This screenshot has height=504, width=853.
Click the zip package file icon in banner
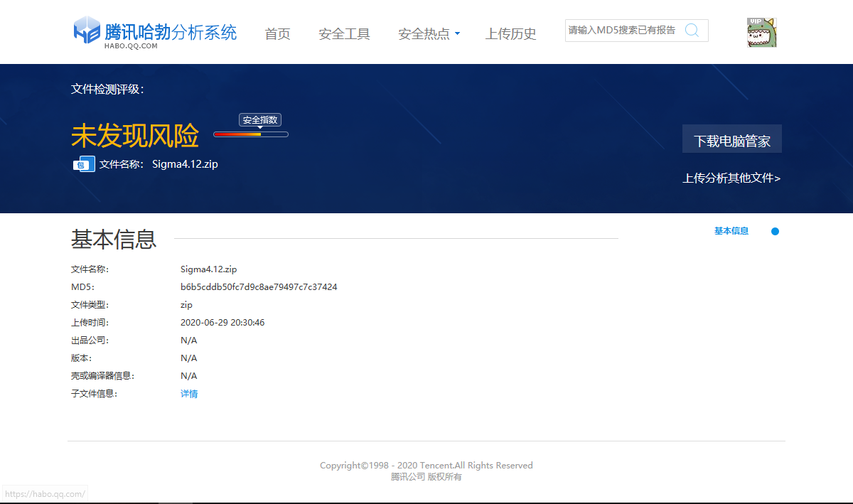pyautogui.click(x=84, y=164)
